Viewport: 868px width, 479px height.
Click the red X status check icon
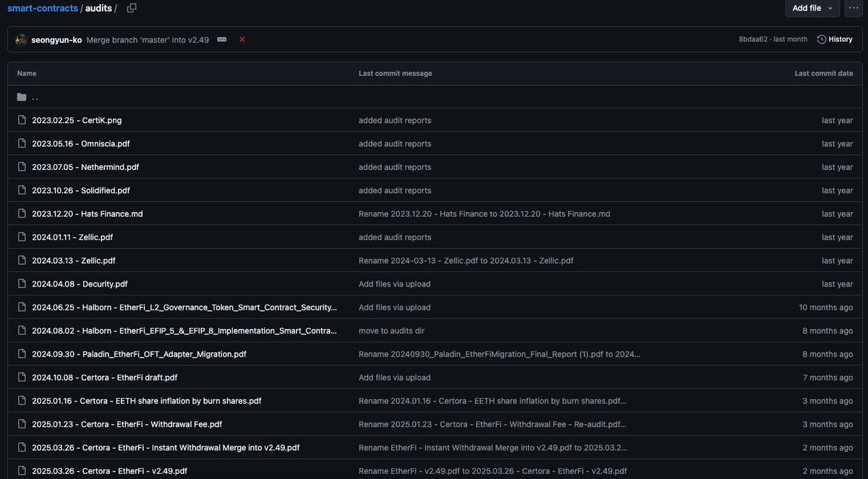click(x=242, y=39)
